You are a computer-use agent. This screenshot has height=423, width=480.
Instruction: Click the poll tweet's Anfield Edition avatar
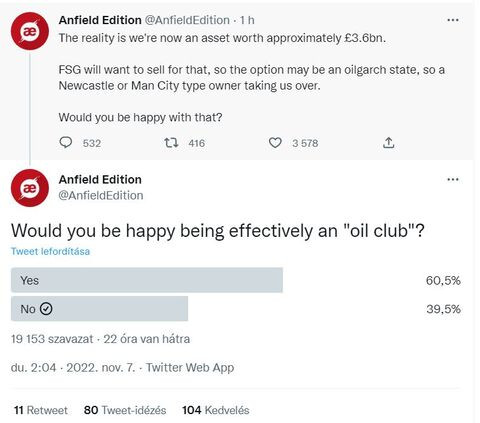30,188
